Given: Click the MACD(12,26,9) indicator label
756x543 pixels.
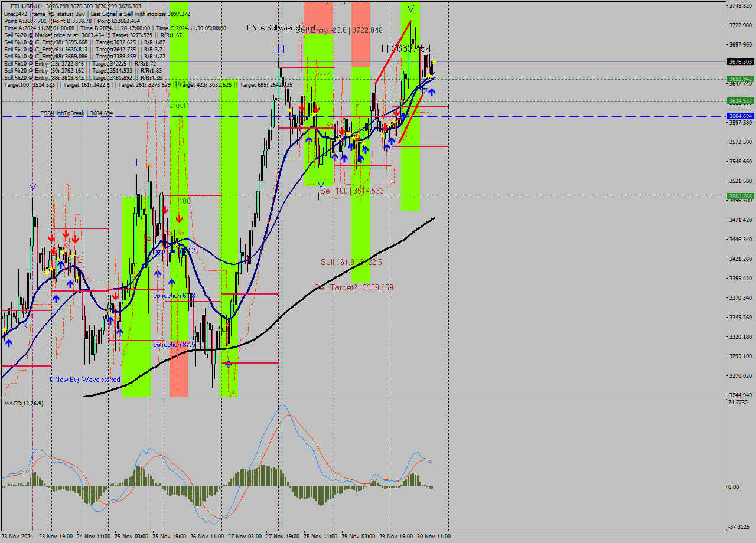Looking at the screenshot, I should [24, 405].
